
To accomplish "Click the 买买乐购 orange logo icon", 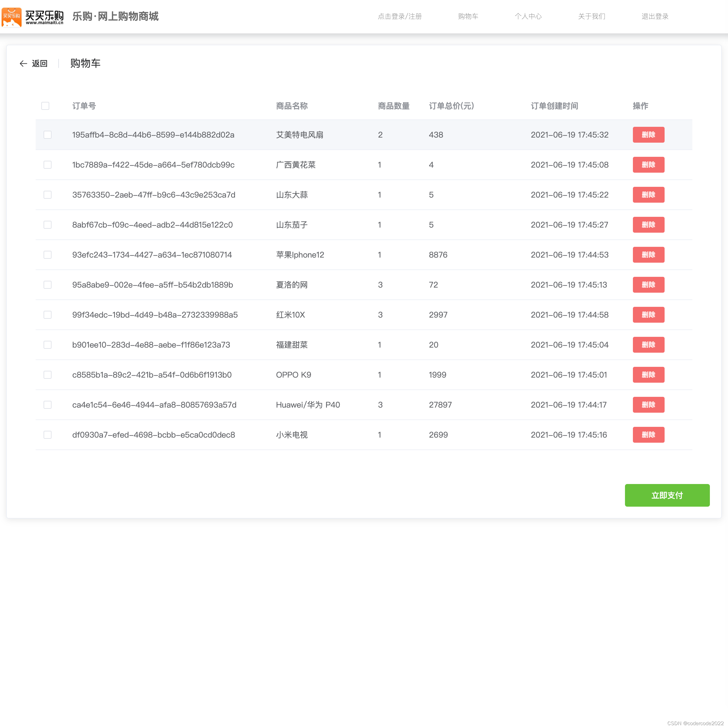I will coord(12,17).
